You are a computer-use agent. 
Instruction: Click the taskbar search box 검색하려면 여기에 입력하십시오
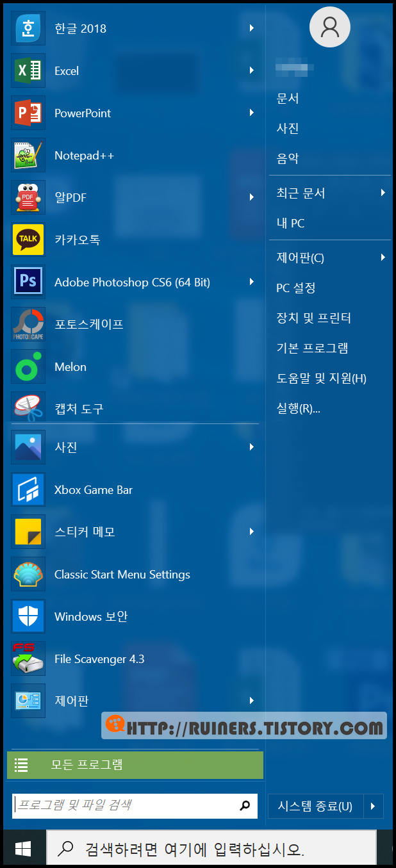[211, 849]
